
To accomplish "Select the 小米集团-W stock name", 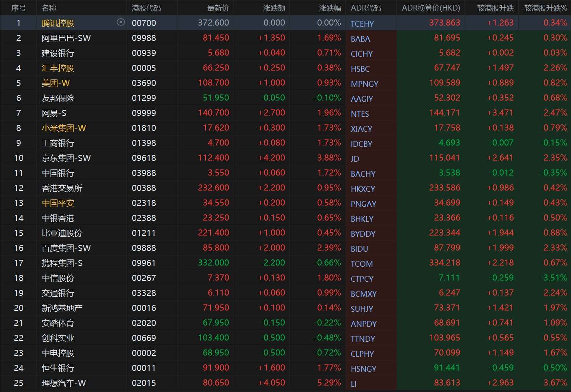I will [x=64, y=128].
